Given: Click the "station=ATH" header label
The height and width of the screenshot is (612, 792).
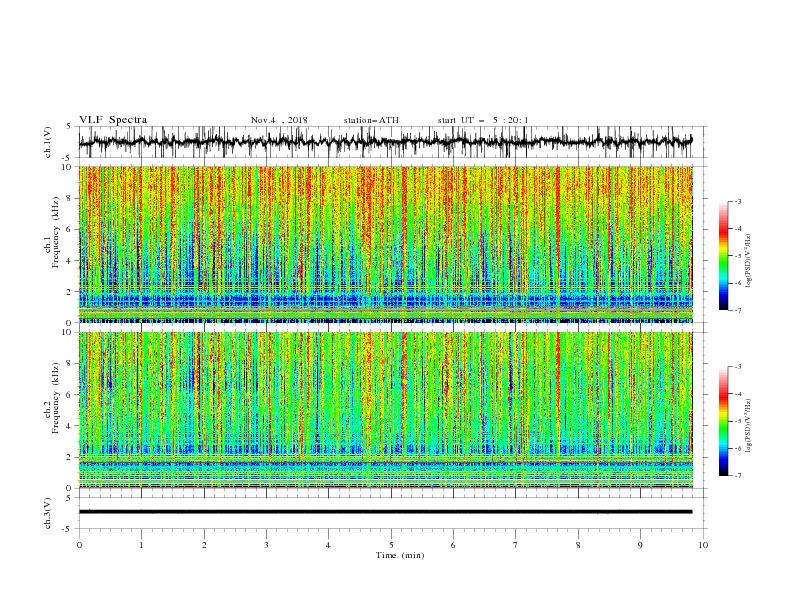Looking at the screenshot, I should tap(371, 120).
